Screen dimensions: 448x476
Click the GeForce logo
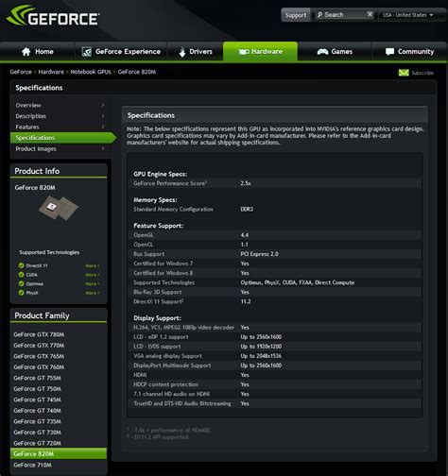tap(53, 16)
